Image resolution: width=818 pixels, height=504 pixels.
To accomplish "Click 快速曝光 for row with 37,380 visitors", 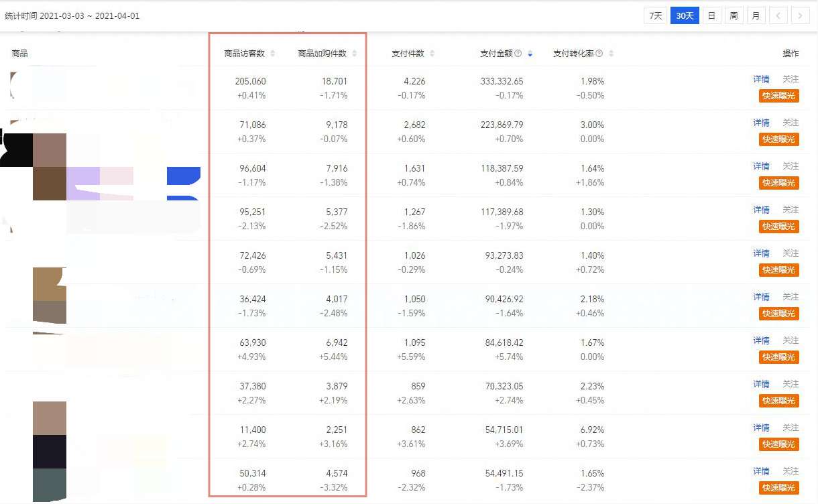I will click(779, 401).
